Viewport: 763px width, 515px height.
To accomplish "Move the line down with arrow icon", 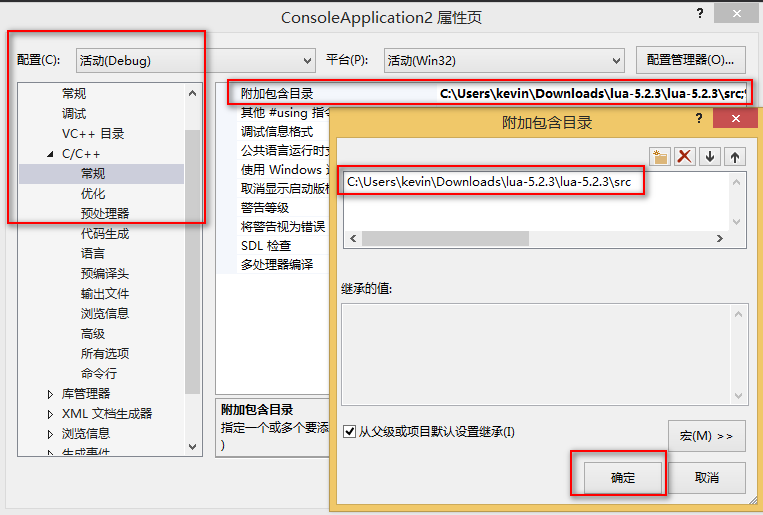I will tap(710, 157).
